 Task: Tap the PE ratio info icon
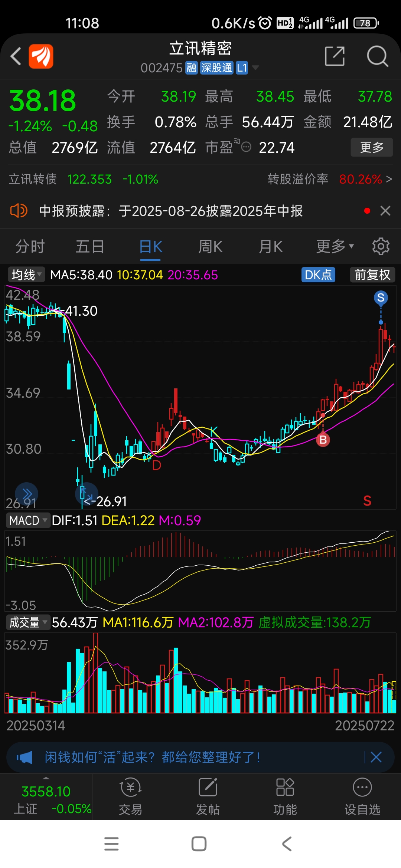click(246, 147)
